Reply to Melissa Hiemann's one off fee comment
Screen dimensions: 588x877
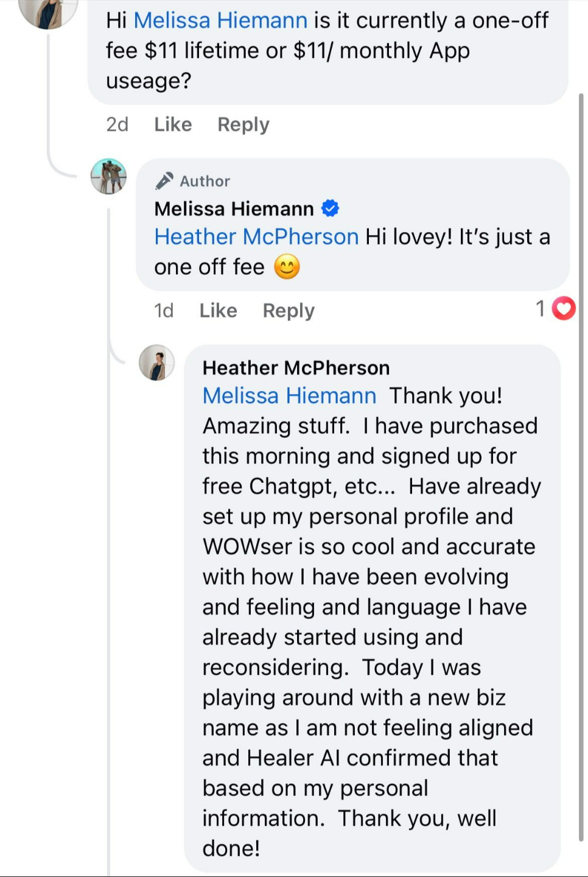[x=289, y=311]
